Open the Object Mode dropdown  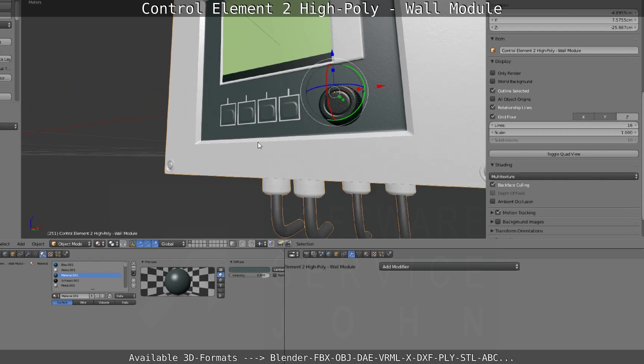tap(70, 244)
